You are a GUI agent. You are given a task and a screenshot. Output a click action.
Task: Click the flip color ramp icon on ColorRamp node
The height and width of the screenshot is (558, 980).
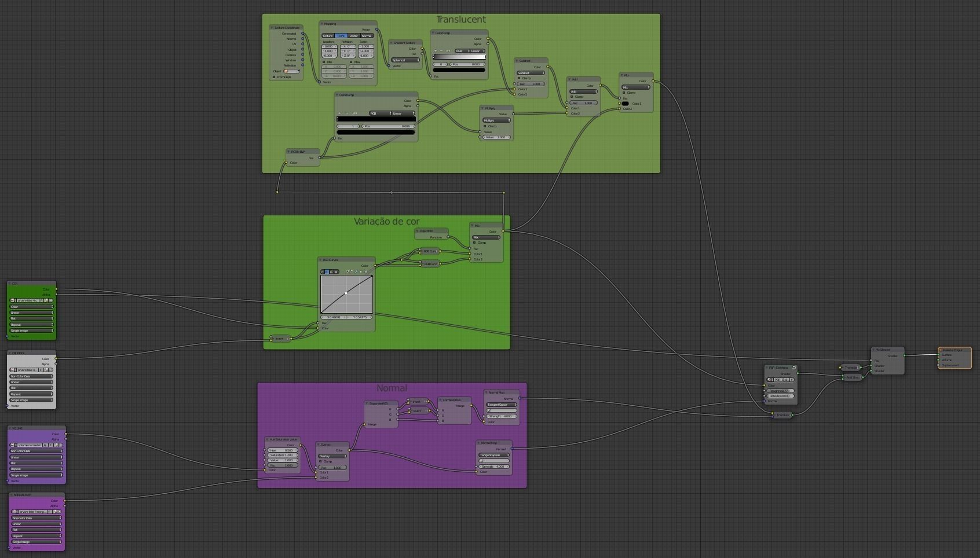point(448,51)
